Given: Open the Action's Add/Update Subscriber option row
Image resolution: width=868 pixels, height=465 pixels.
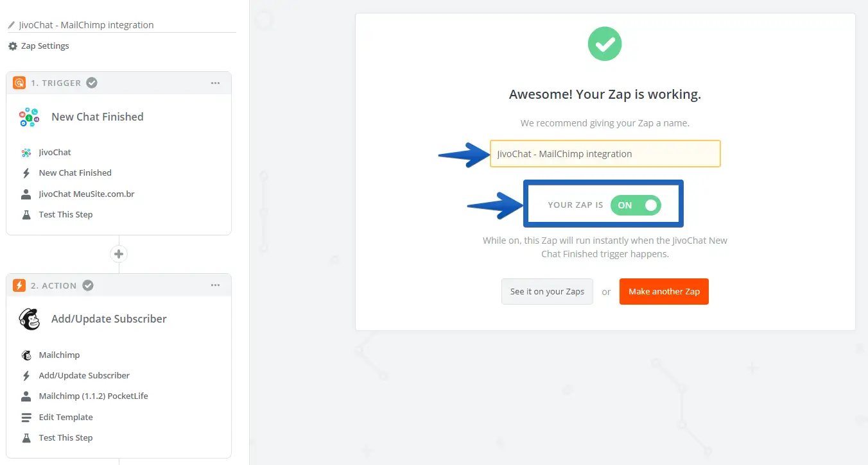Looking at the screenshot, I should click(84, 376).
